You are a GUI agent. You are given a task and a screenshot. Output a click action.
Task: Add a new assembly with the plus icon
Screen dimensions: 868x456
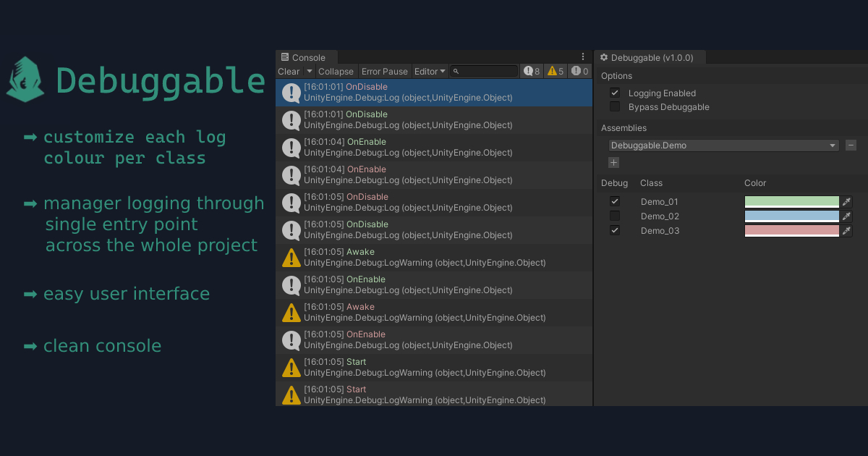614,162
